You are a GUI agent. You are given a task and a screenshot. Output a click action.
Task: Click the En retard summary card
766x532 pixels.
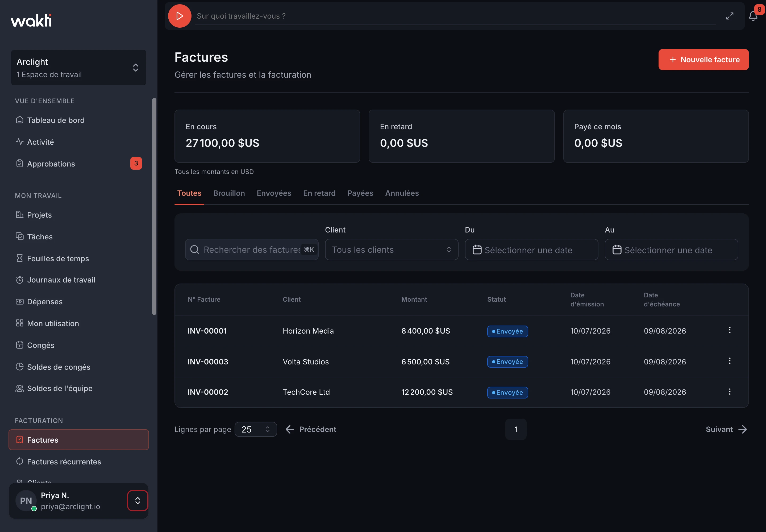click(x=462, y=136)
